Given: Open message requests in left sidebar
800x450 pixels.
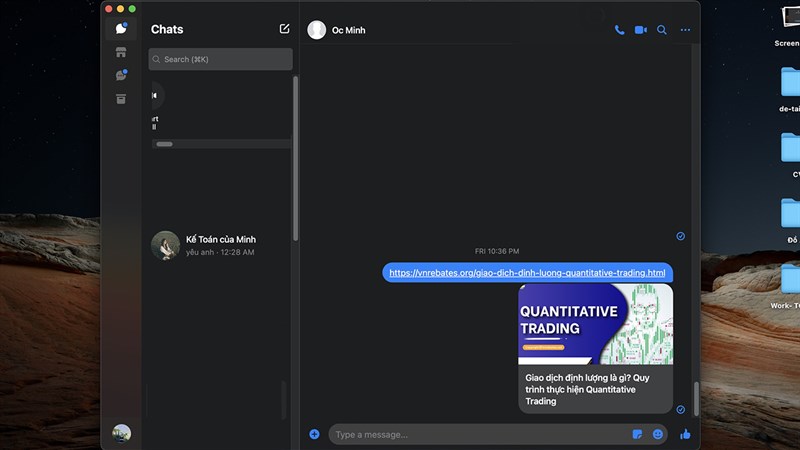Looking at the screenshot, I should point(121,75).
